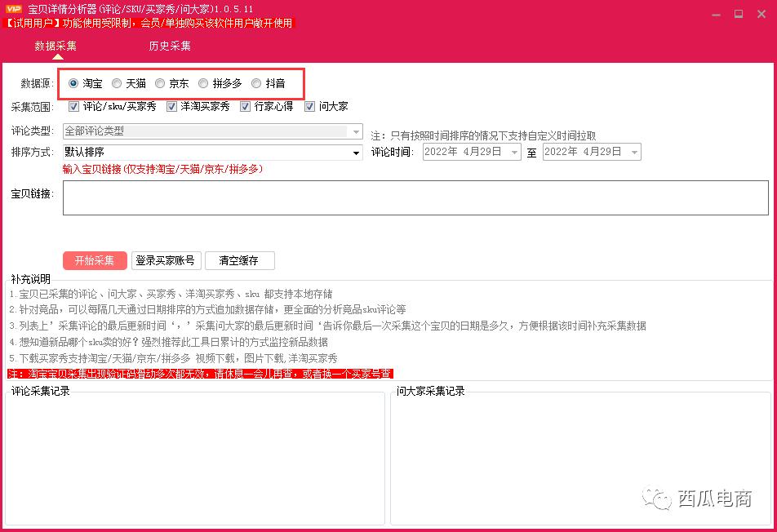Screen dimensions: 777x532
Task: Uncheck the 评论/sku/买家秀 collection option
Action: [x=73, y=105]
